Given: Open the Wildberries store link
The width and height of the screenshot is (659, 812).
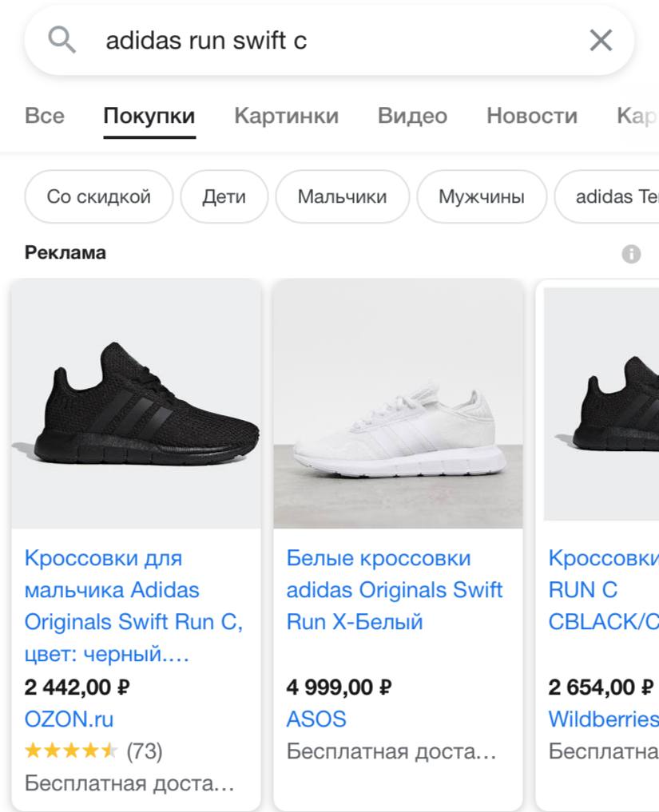Looking at the screenshot, I should 602,719.
